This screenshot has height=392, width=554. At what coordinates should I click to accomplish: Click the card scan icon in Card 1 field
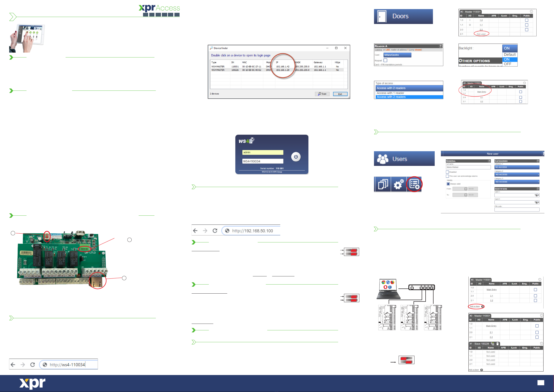click(537, 195)
